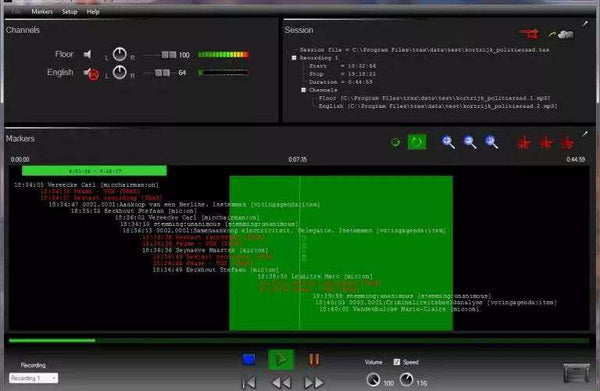Select the Vereecke Carl micchairman:on marker at 18:34:05

(86, 185)
